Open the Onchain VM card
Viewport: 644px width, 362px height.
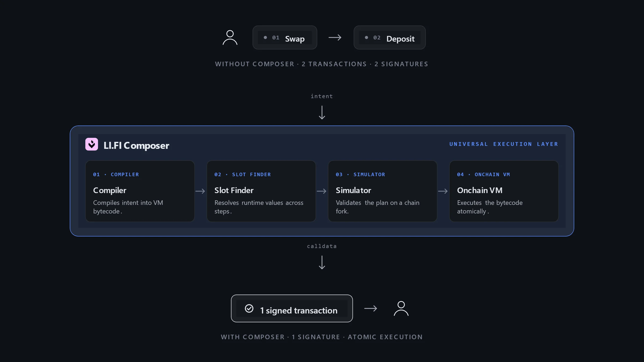click(x=504, y=191)
